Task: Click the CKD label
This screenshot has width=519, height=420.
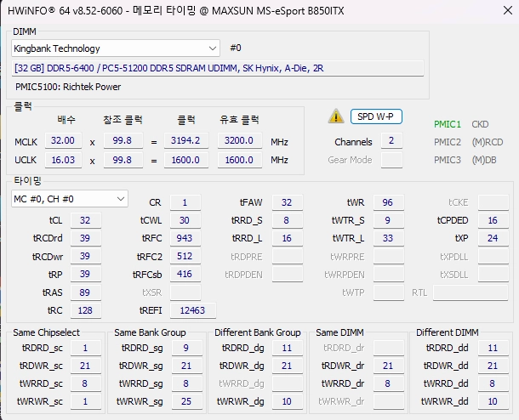Action: tap(480, 124)
